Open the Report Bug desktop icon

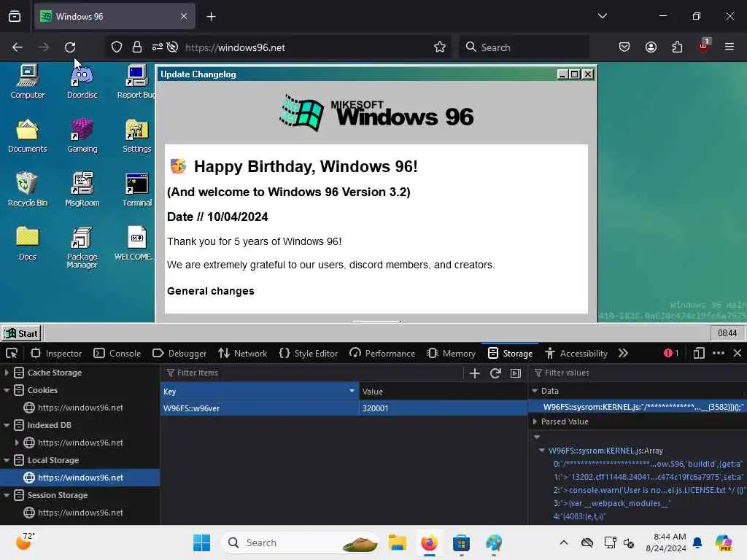pyautogui.click(x=136, y=82)
